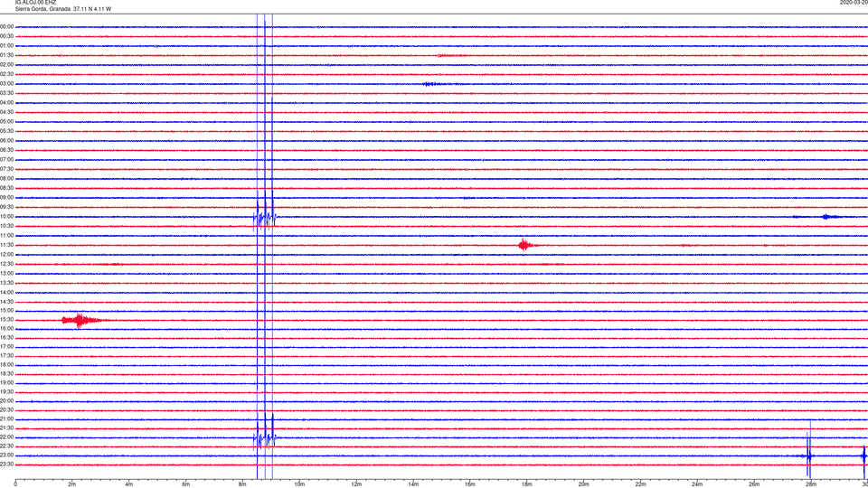The image size is (868, 488).
Task: Click the 28m tick label on time axis
Action: click(x=811, y=484)
